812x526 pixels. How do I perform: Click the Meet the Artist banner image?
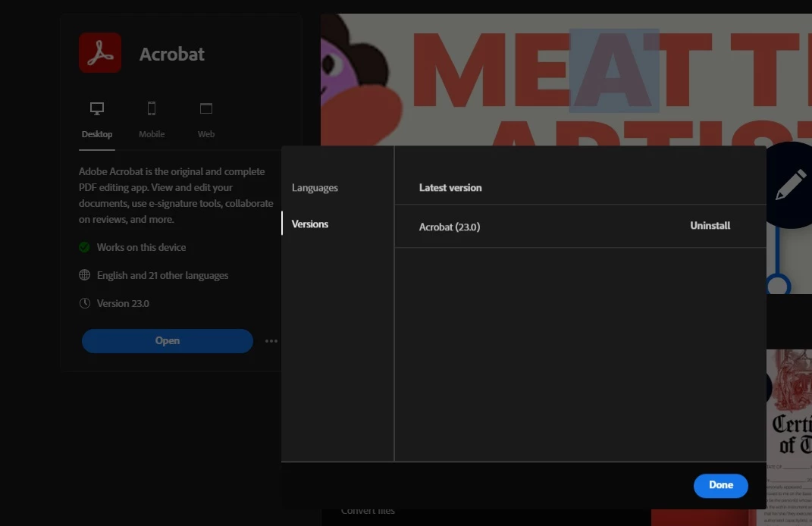tap(566, 80)
